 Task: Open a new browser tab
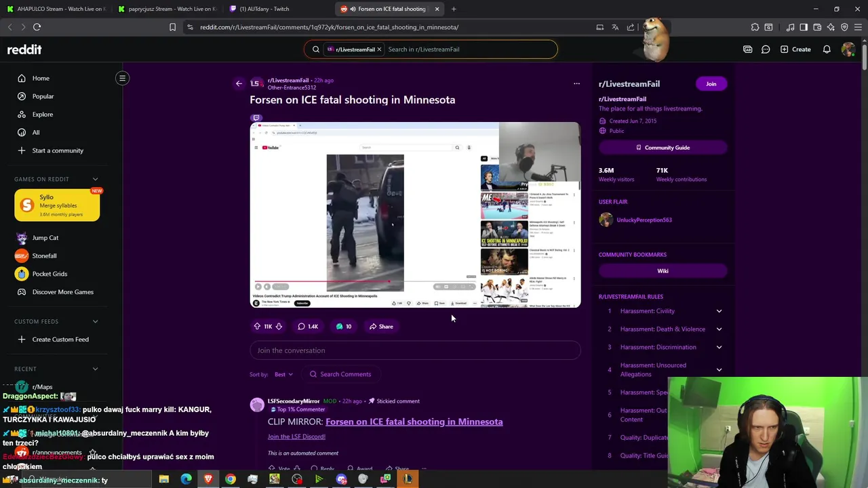click(454, 9)
